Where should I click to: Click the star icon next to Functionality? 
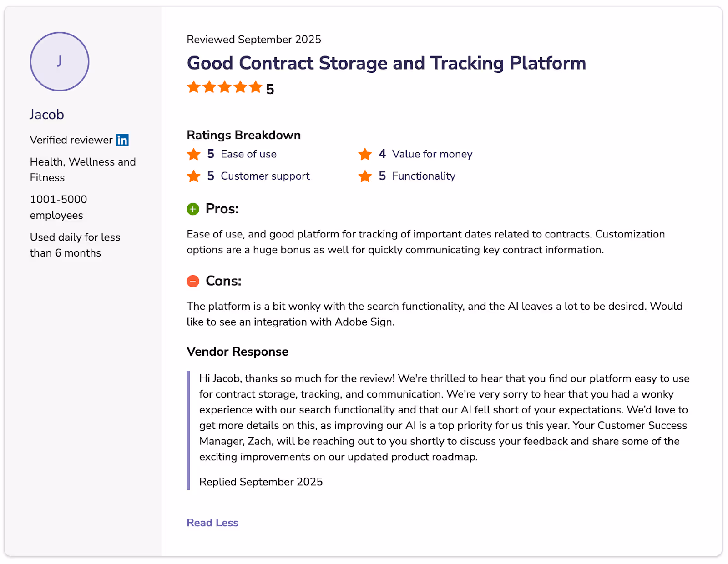(x=365, y=176)
